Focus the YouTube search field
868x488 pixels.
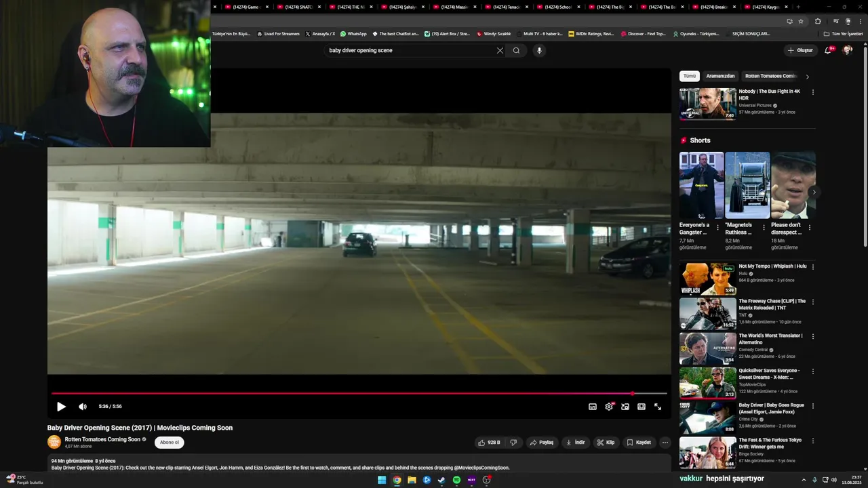coord(410,50)
